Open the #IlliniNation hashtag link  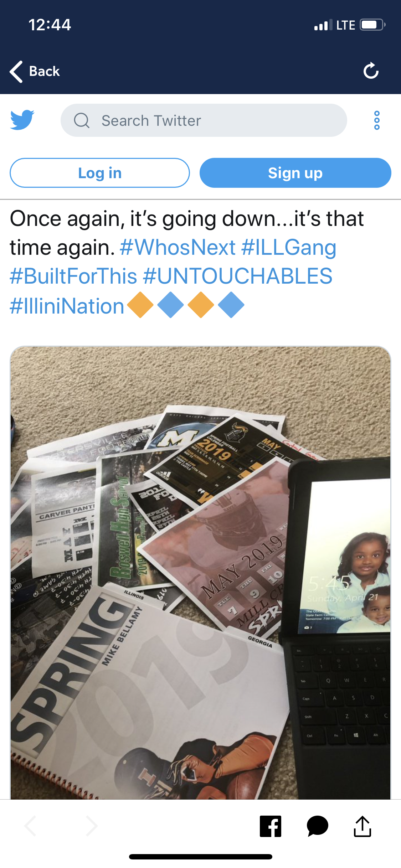click(67, 306)
